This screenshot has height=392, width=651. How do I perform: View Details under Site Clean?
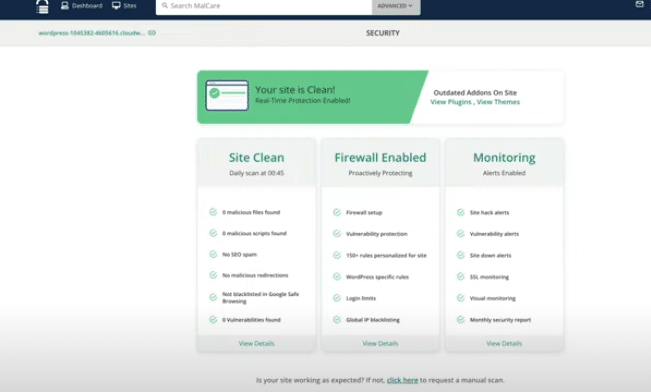pos(257,343)
